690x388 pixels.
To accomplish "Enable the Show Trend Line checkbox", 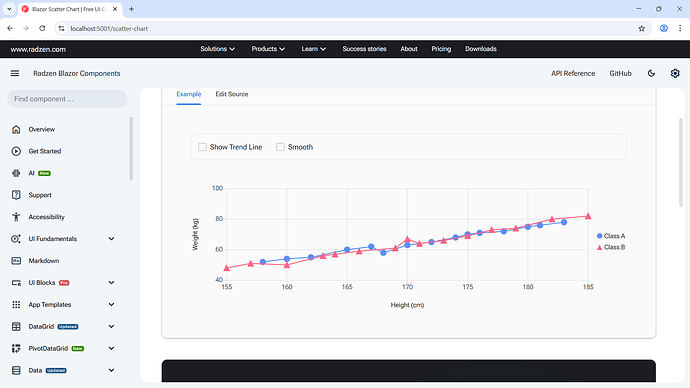I will 202,147.
